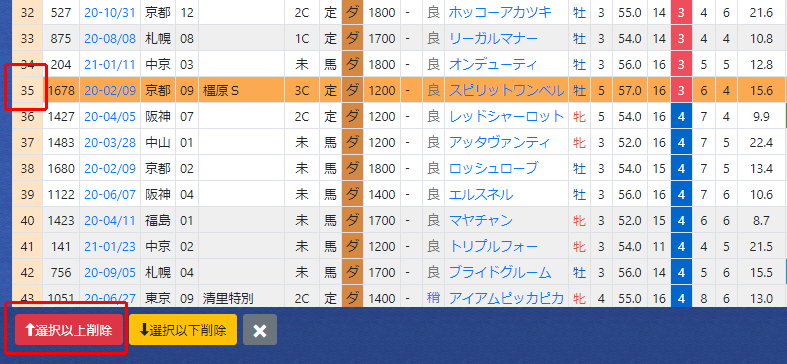Click odds value 9.9

[x=761, y=116]
